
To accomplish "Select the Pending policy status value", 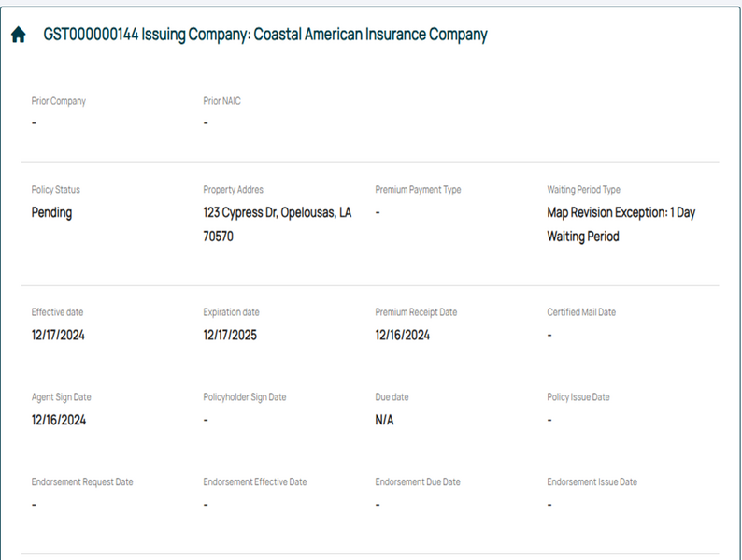I will (x=51, y=212).
